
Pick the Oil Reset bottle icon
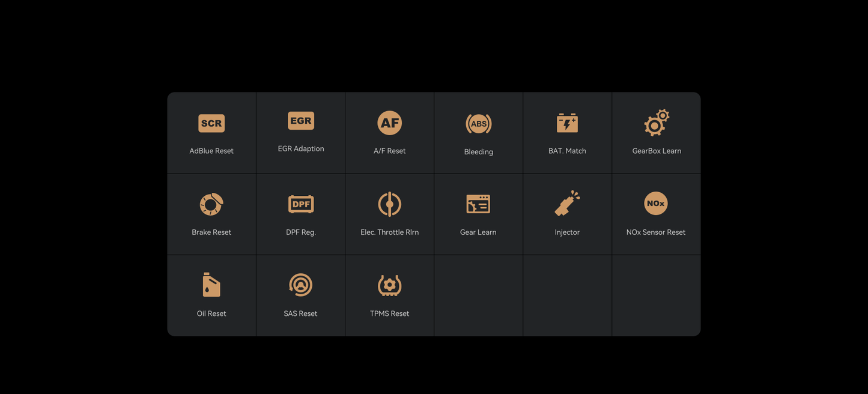[211, 285]
